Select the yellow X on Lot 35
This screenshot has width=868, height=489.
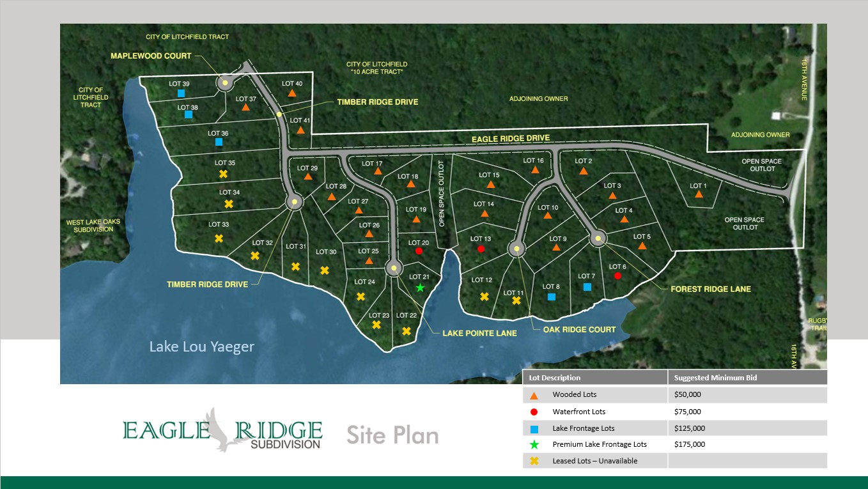[x=223, y=174]
